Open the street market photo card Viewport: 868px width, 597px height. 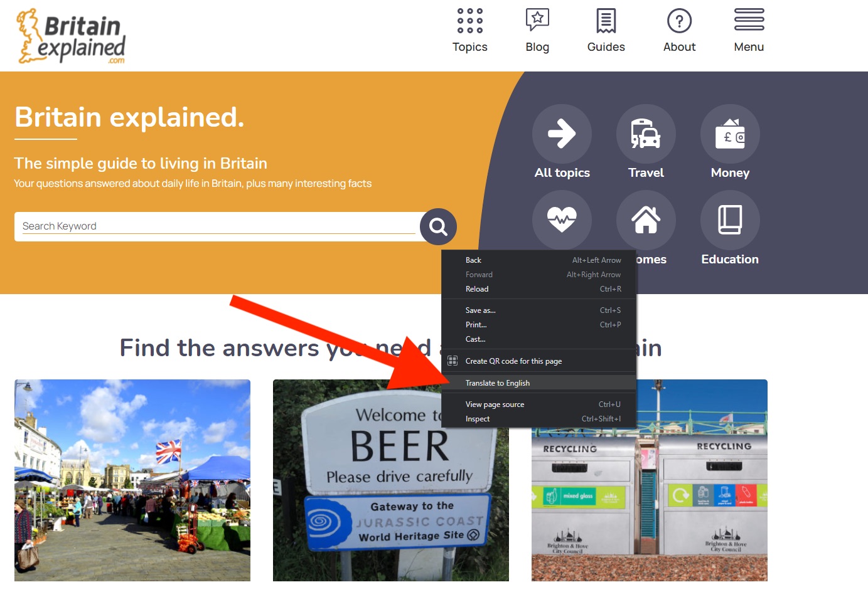132,480
